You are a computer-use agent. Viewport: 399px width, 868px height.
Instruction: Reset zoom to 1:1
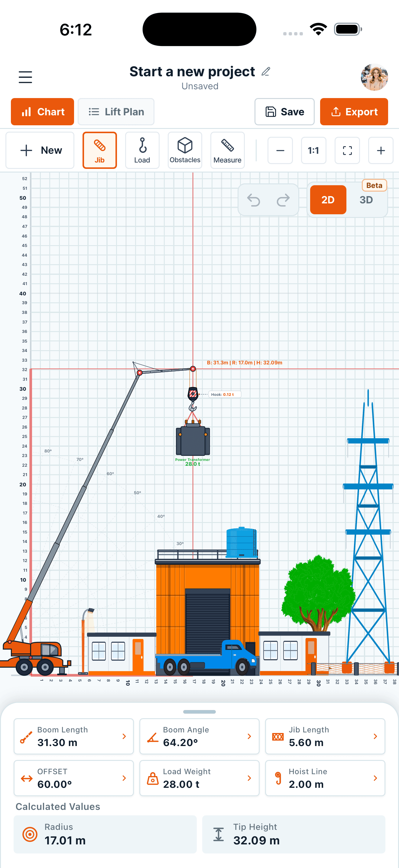click(313, 150)
